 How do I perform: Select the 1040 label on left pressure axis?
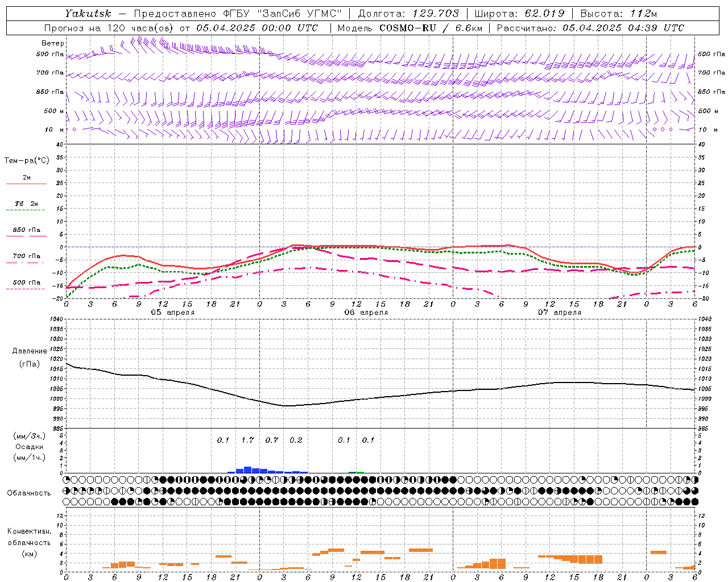click(x=57, y=319)
